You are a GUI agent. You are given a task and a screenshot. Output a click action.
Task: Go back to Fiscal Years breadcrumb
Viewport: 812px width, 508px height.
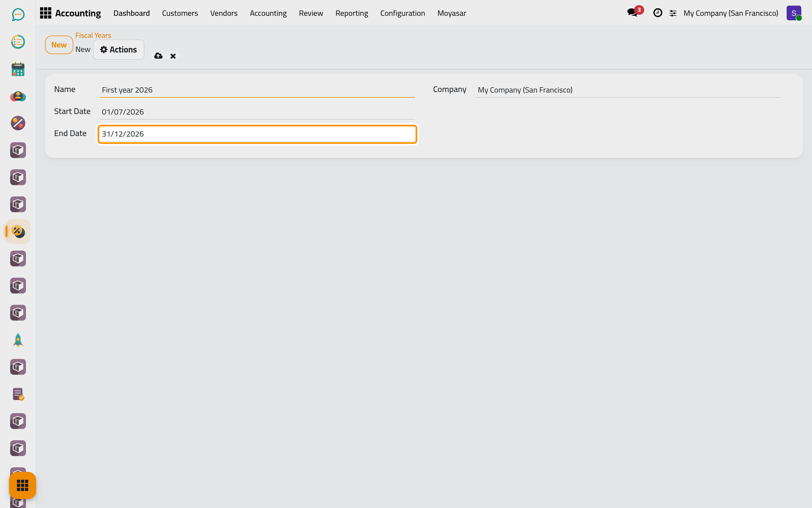[93, 36]
